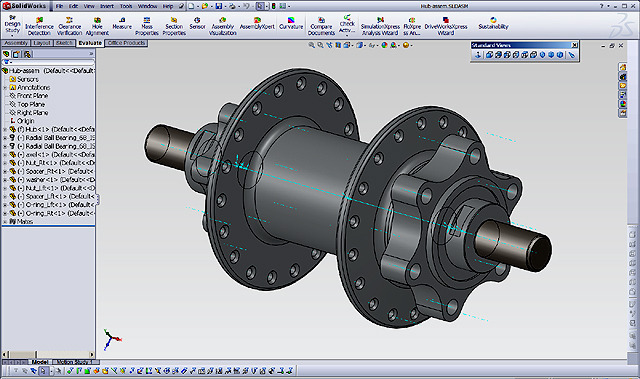Viewport: 640px width, 379px height.
Task: Switch to PropertyManager tab
Action: 16,54
